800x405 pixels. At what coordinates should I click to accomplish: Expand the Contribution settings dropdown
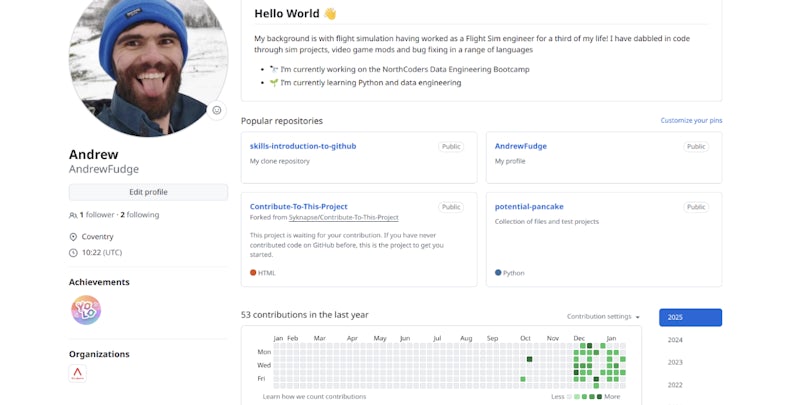click(x=603, y=317)
